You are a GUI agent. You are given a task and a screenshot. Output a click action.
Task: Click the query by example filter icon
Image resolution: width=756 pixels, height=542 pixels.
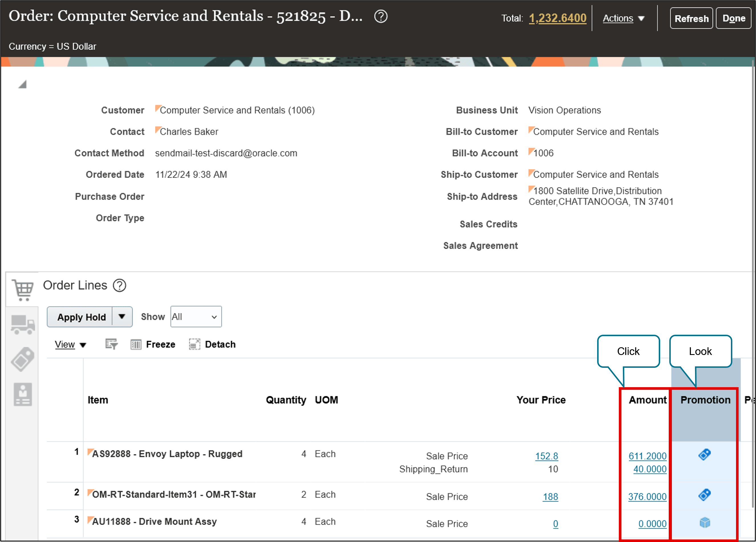point(111,344)
